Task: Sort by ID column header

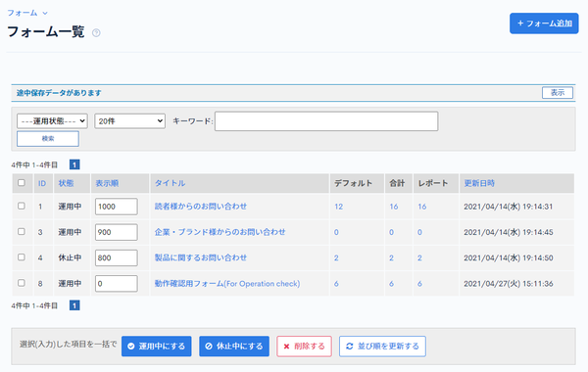Action: pos(42,183)
